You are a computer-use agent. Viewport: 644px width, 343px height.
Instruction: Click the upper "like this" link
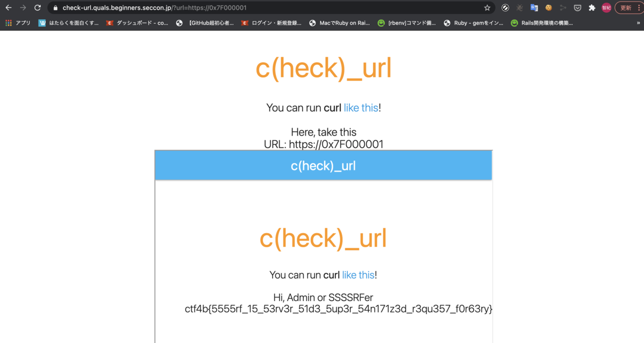[361, 107]
